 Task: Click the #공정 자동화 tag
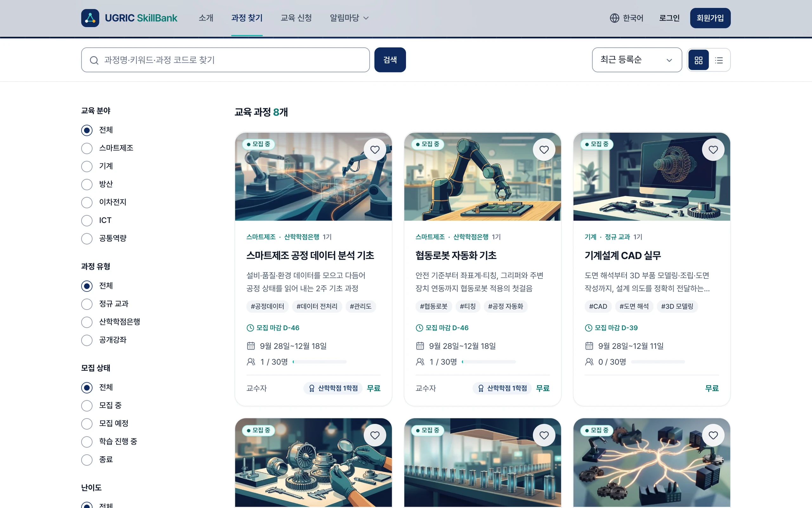coord(505,306)
